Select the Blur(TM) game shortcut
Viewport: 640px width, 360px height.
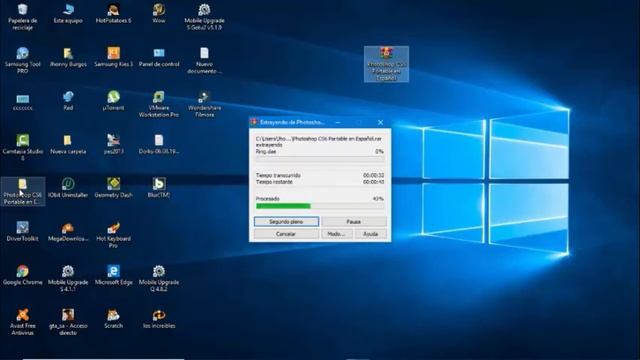click(159, 188)
